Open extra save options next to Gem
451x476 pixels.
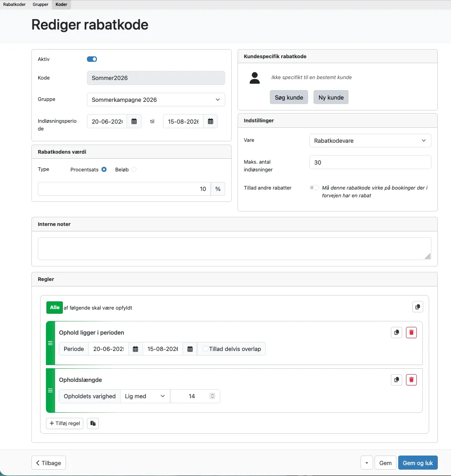pyautogui.click(x=366, y=462)
